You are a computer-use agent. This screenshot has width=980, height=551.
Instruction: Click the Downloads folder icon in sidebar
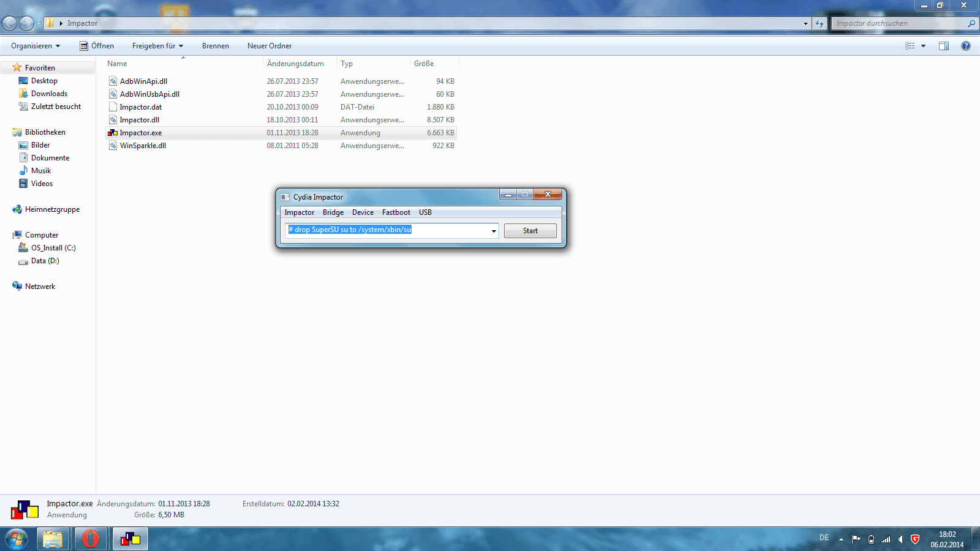click(x=23, y=94)
